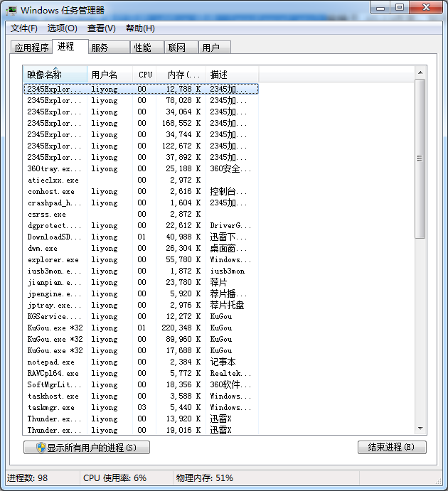Viewport: 448px width, 491px height.
Task: Select the crashpad_h process row
Action: [141, 203]
